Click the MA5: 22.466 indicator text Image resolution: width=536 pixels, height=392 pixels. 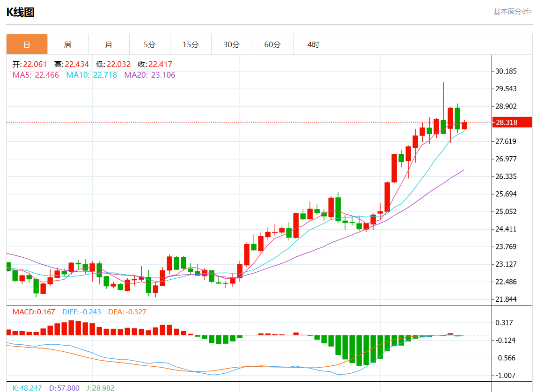pyautogui.click(x=36, y=75)
